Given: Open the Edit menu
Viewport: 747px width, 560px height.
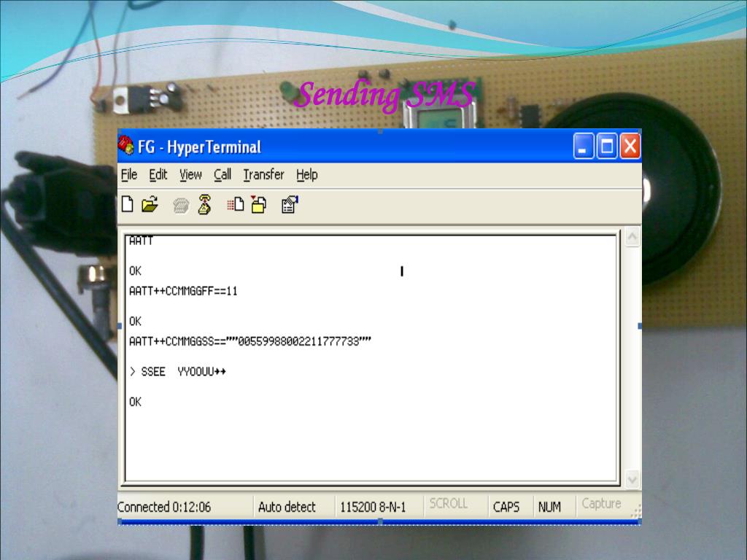Looking at the screenshot, I should (158, 175).
